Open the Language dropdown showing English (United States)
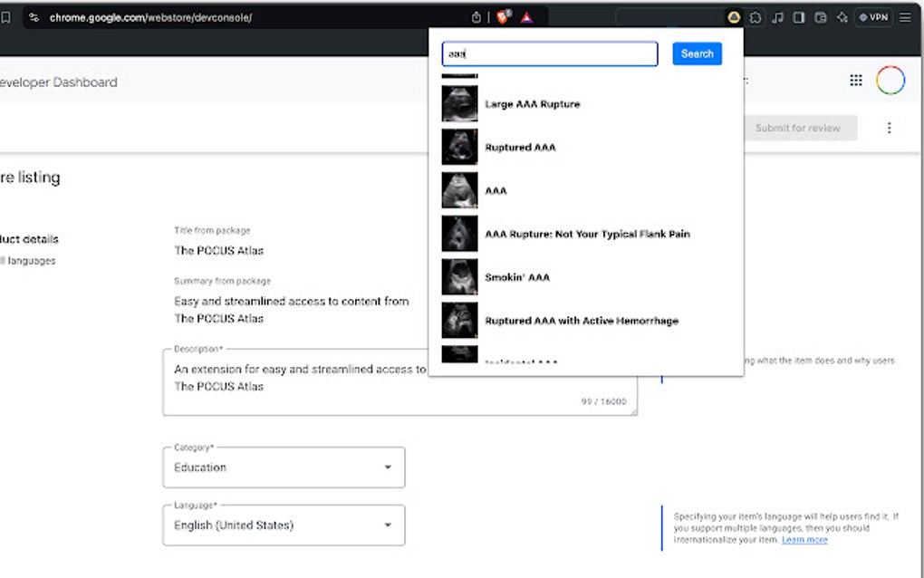Image resolution: width=924 pixels, height=578 pixels. pyautogui.click(x=283, y=525)
